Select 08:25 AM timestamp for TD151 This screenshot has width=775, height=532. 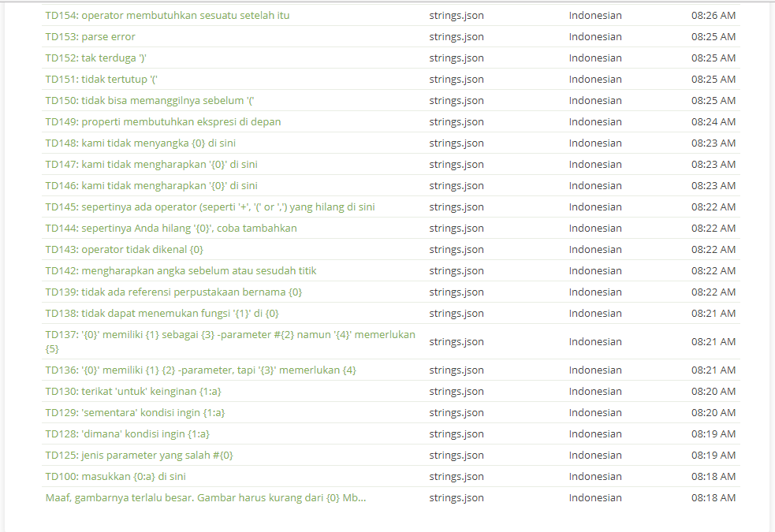[714, 79]
